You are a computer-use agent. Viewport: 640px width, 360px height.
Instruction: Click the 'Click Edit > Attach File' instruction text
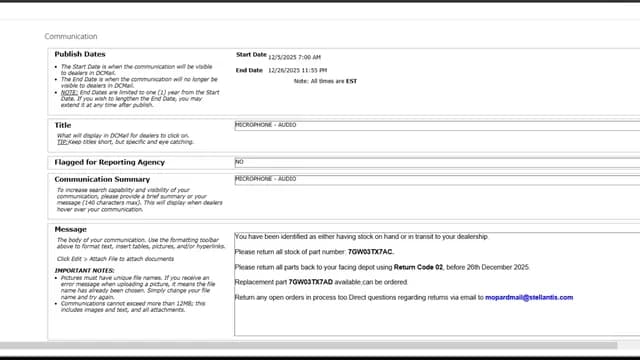coord(115,259)
